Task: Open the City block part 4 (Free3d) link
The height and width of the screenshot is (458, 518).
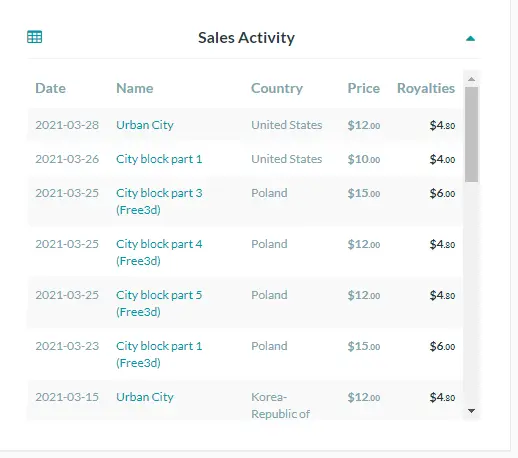Action: 159,252
